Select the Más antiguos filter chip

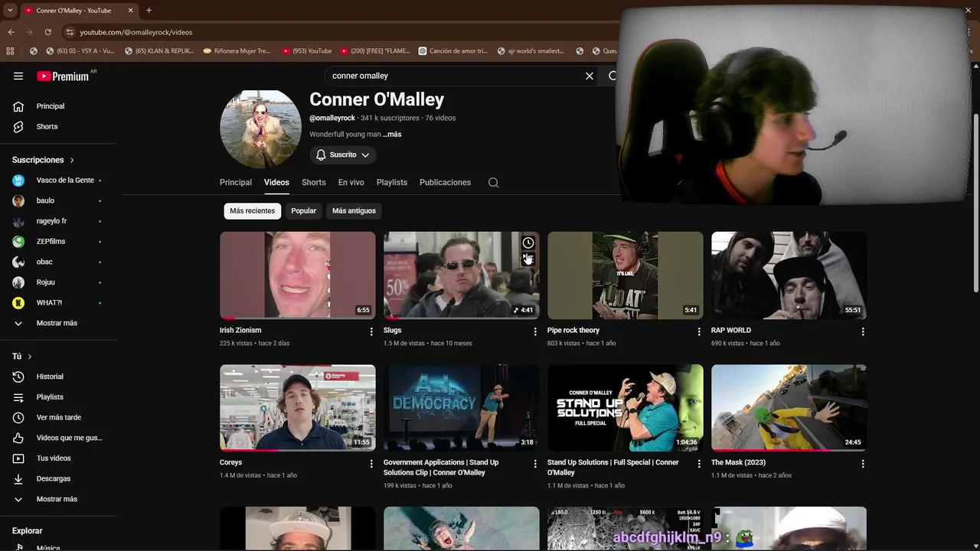[354, 210]
